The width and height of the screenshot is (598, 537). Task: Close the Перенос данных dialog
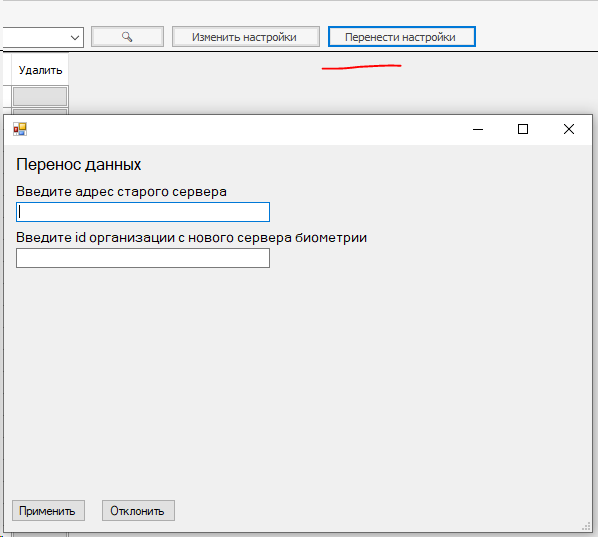569,129
